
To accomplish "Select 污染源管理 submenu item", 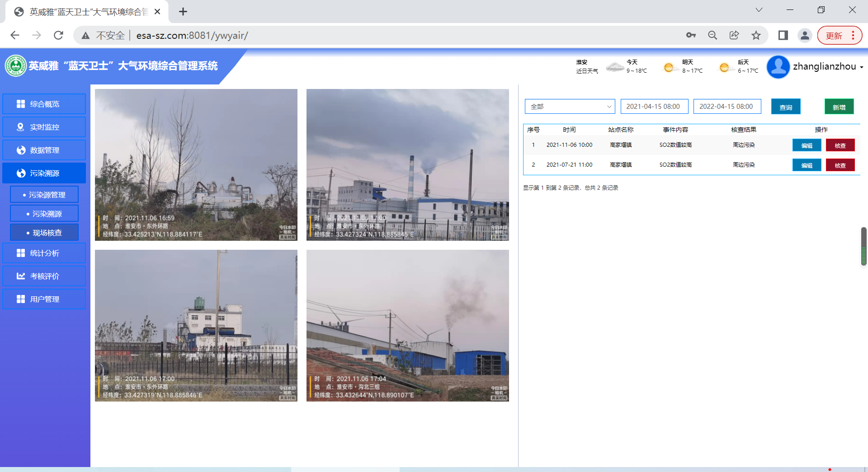I will (44, 195).
